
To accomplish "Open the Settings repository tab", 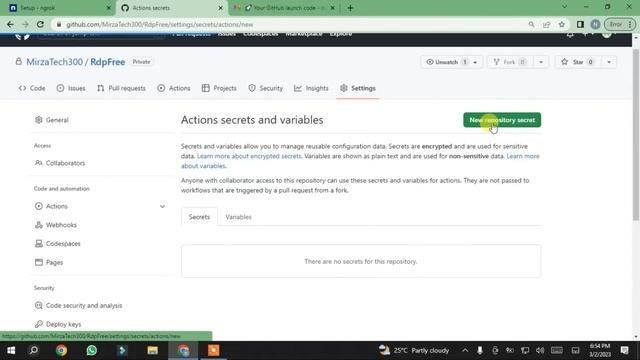I will [358, 88].
